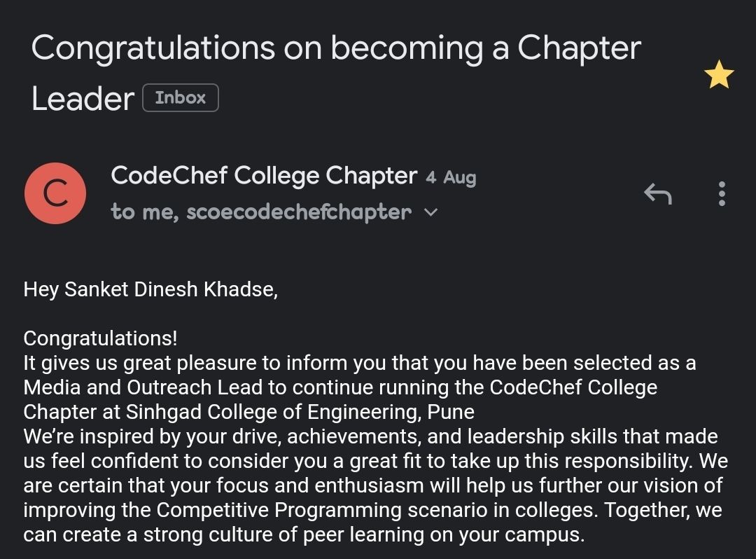The height and width of the screenshot is (559, 756).
Task: Open sender name CodeChef College Chapter
Action: pos(263,175)
